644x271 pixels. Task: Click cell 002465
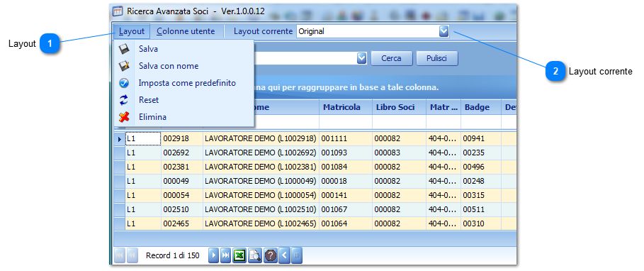point(182,223)
